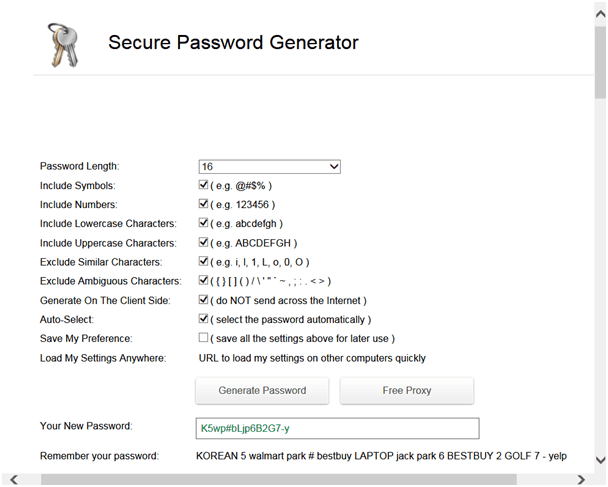
Task: Open the Password Length dropdown
Action: [x=269, y=167]
